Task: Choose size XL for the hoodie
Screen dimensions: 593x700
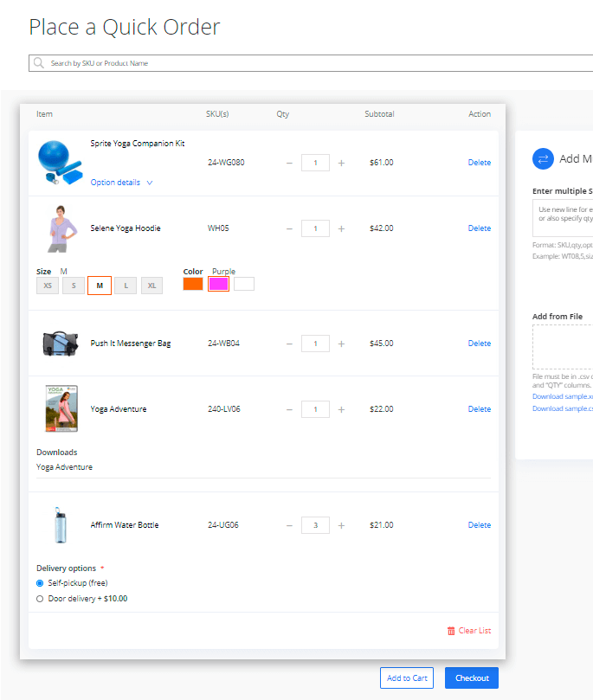Action: click(x=151, y=286)
